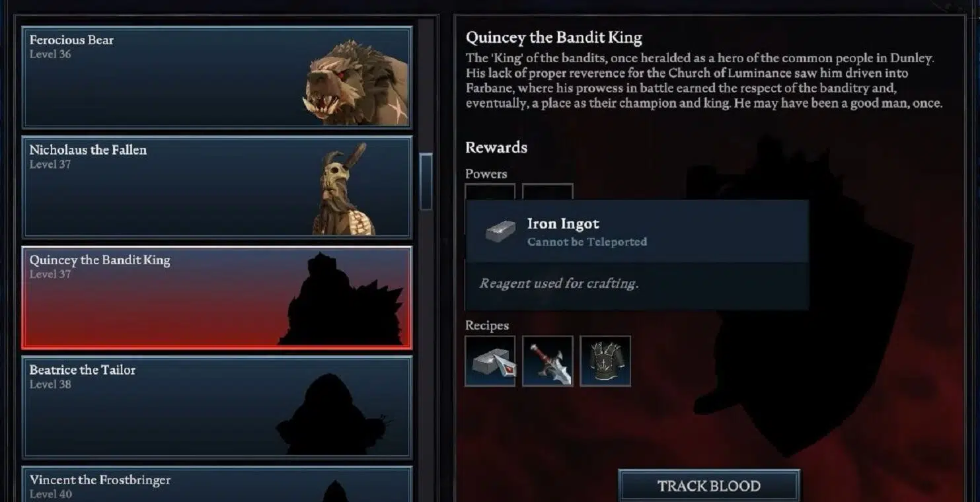Click the Iron Ingot recipe icon
This screenshot has height=502, width=980.
tap(490, 361)
